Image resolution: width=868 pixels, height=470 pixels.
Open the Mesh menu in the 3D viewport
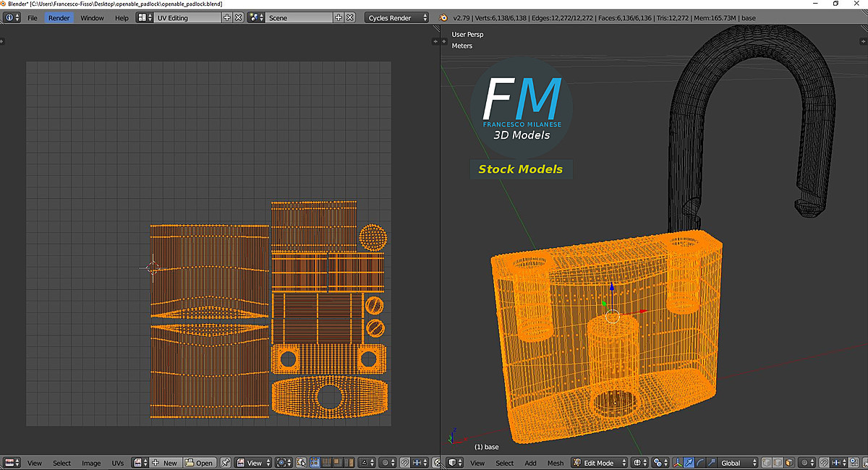[555, 463]
